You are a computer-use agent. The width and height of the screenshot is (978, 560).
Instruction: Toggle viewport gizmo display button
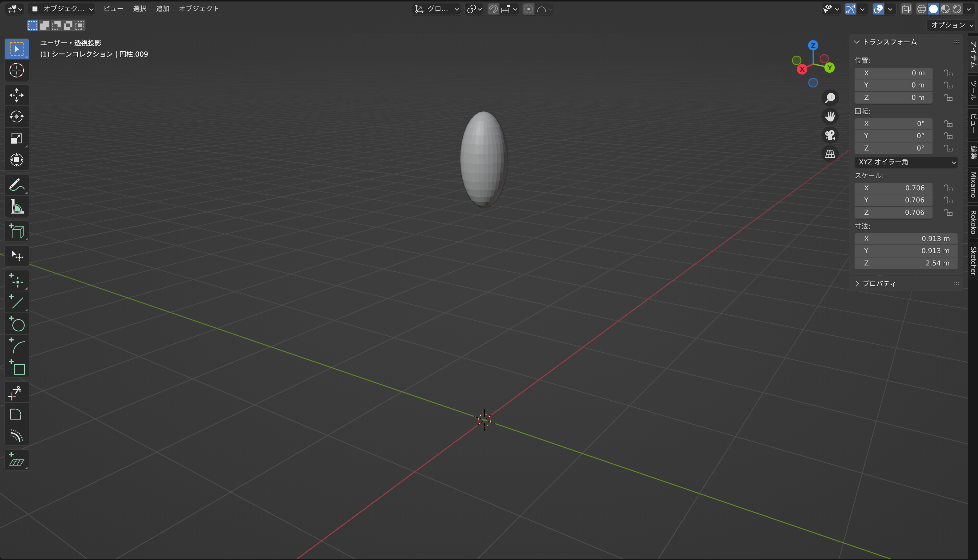pos(850,9)
